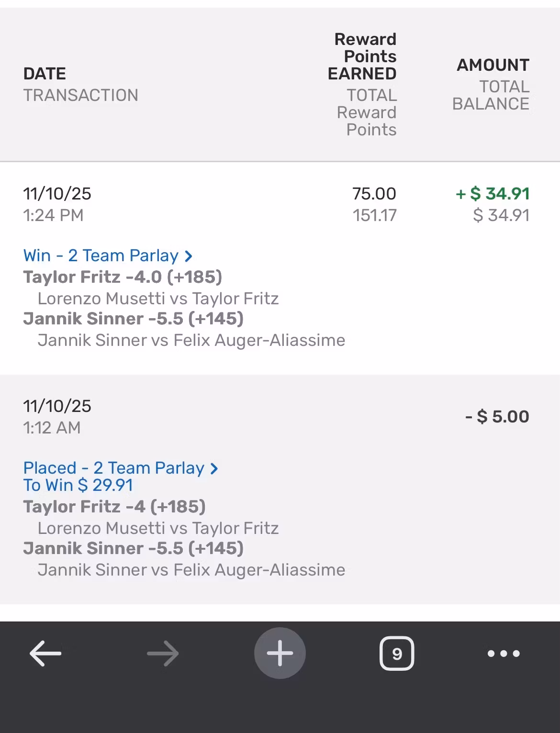Image resolution: width=560 pixels, height=733 pixels.
Task: Click the 75.00 reward points earned value
Action: coord(374,194)
